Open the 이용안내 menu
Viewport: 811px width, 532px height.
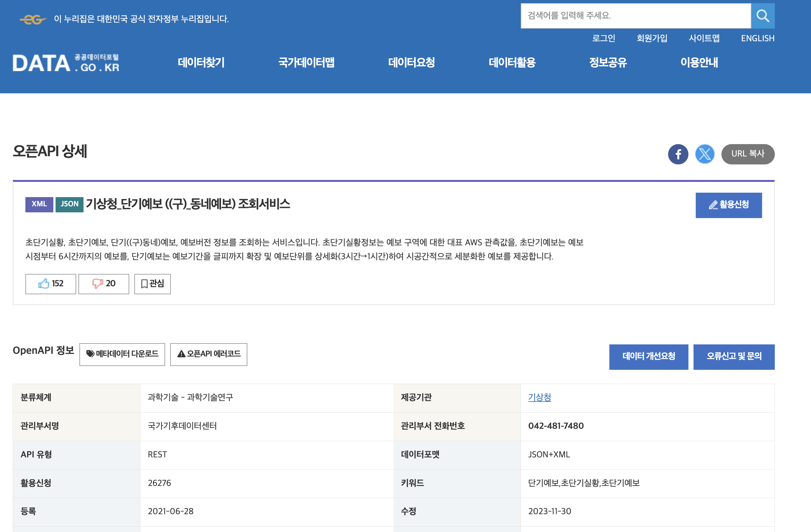[x=699, y=63]
